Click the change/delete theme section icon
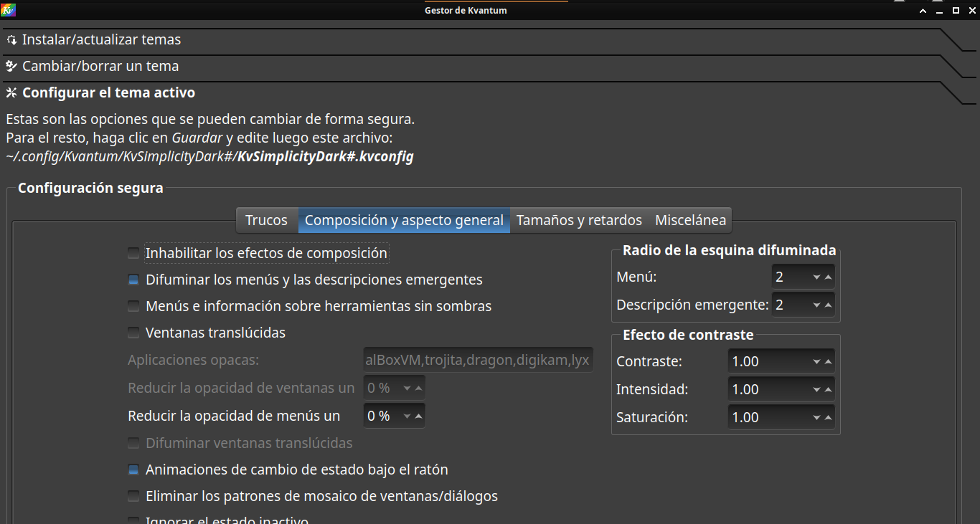 [11, 67]
